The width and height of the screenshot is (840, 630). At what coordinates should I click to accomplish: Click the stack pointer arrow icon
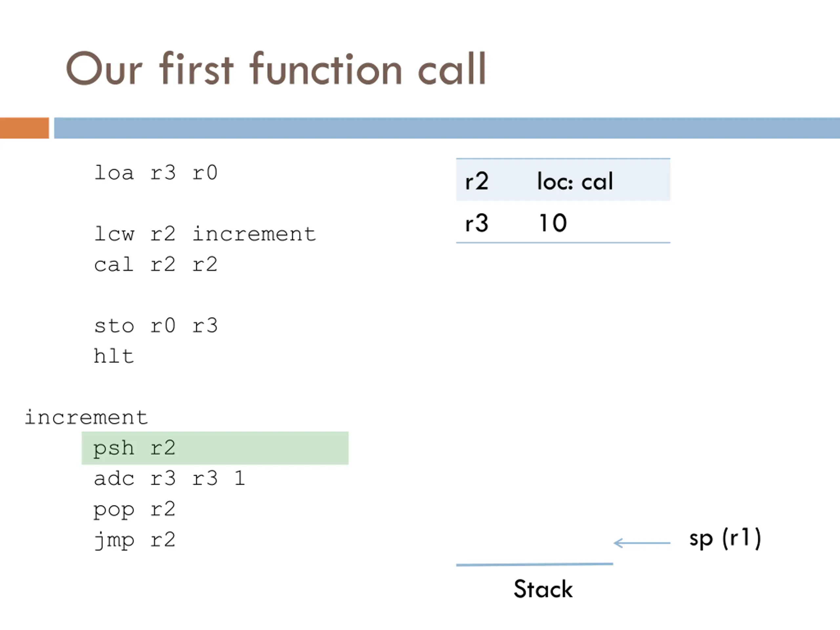pos(642,543)
